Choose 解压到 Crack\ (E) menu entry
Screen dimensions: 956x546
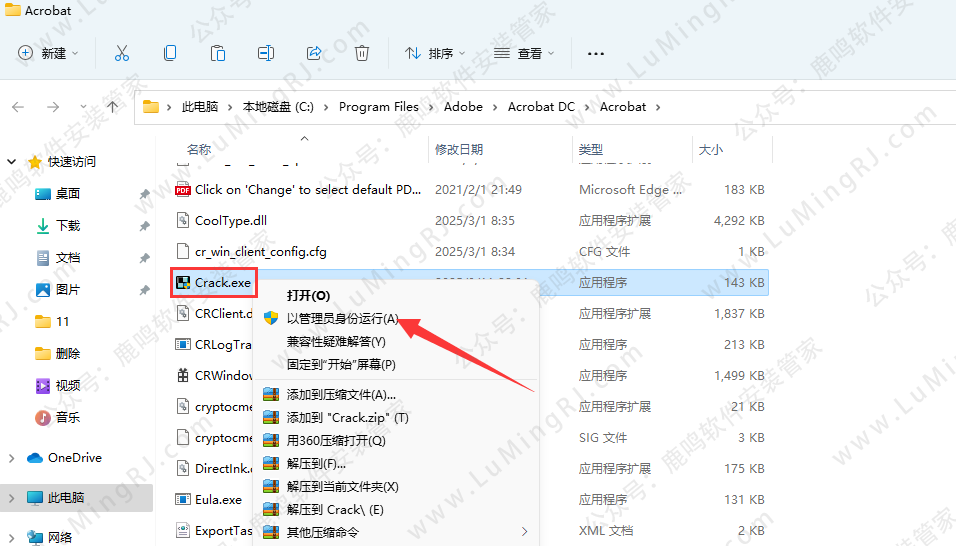(335, 509)
